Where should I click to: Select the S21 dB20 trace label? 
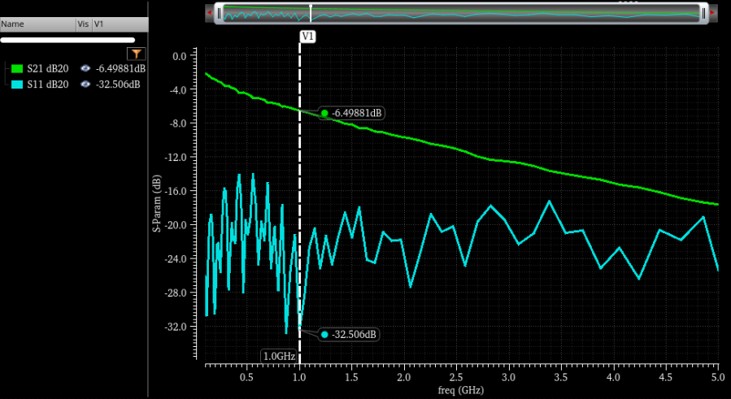pyautogui.click(x=48, y=69)
